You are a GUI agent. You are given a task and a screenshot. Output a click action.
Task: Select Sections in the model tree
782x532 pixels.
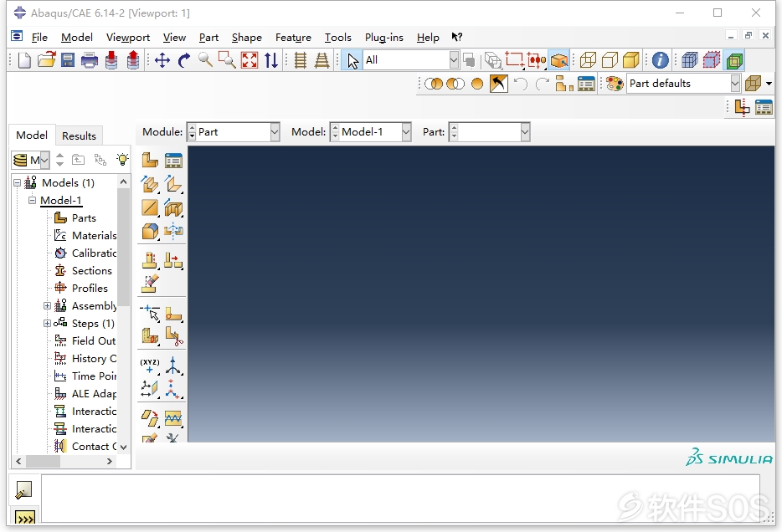(92, 270)
